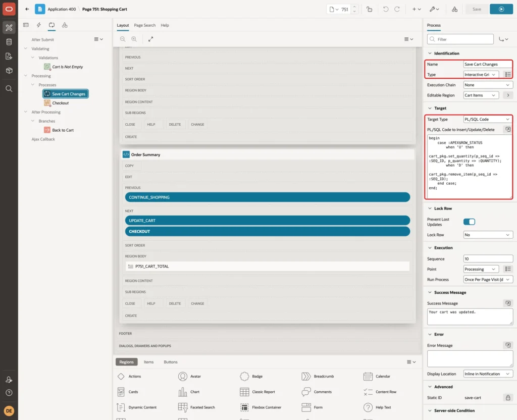Click the Static ID lock icon
This screenshot has height=420, width=517.
(508, 398)
